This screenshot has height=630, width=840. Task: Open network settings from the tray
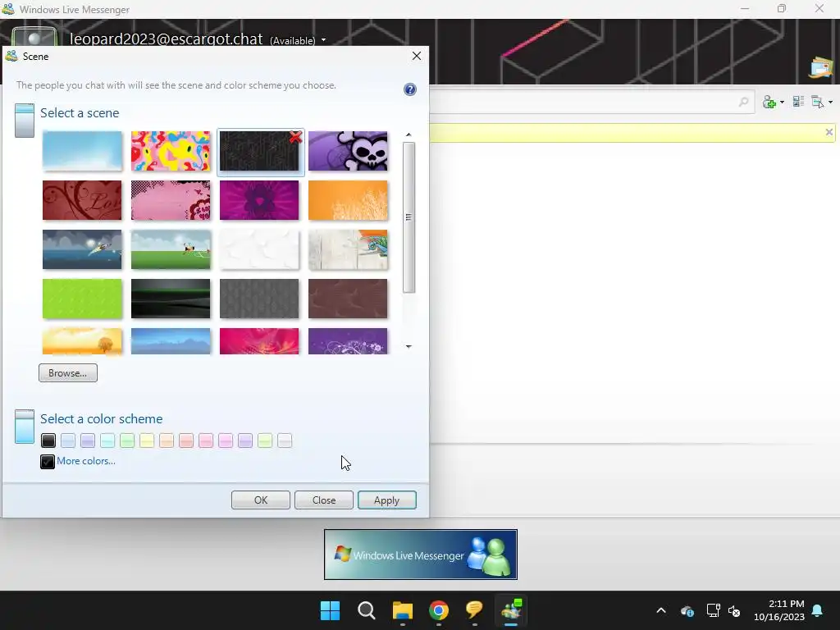pos(713,610)
